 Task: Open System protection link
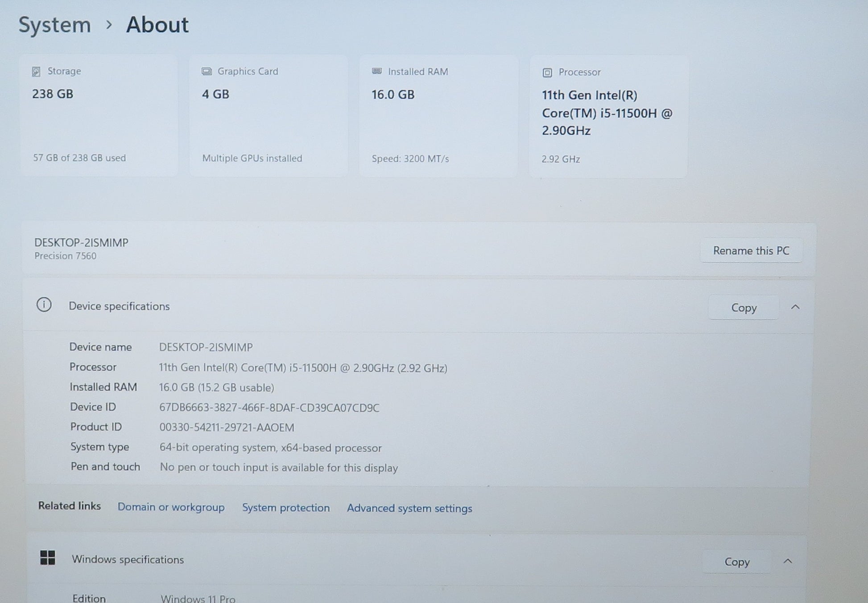coord(286,507)
